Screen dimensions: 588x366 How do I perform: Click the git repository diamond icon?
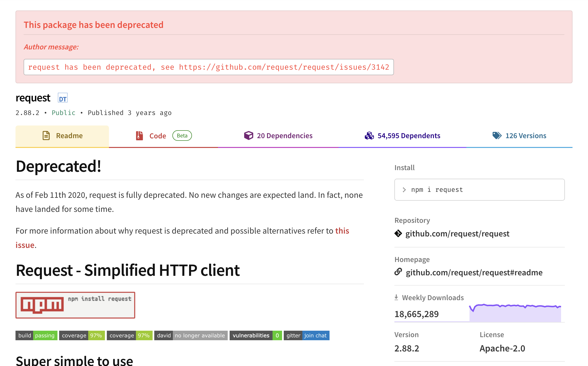pos(398,234)
